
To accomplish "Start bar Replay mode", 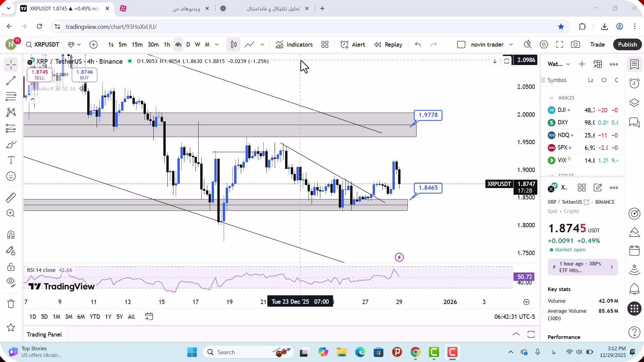I will [388, 45].
